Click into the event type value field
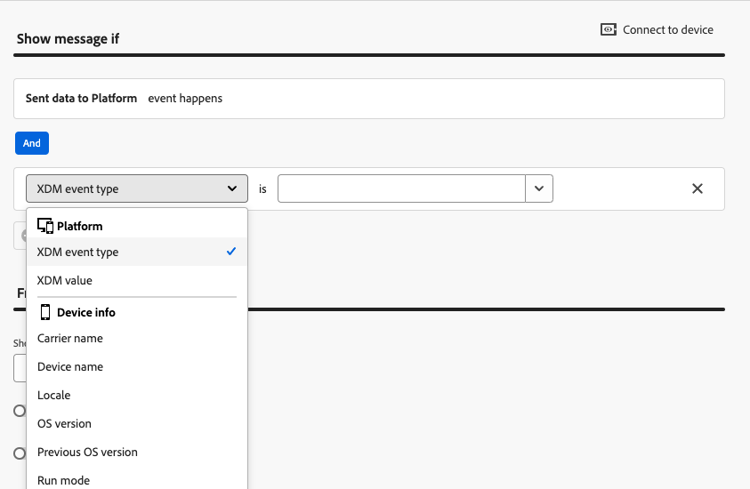This screenshot has width=750, height=489. pos(401,189)
